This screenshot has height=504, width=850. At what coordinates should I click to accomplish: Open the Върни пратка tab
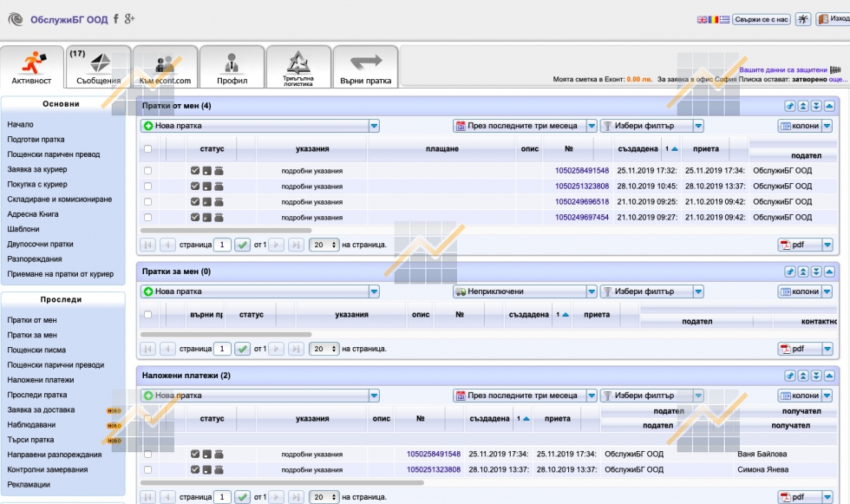tap(365, 67)
